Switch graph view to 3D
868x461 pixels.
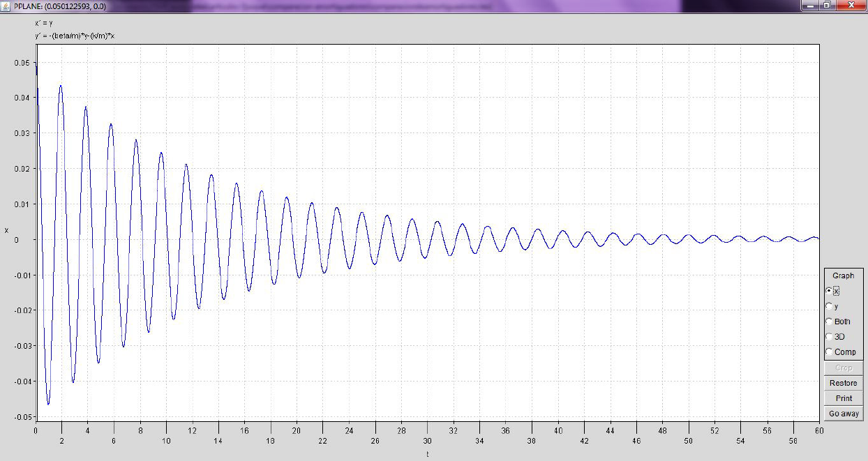(x=829, y=337)
